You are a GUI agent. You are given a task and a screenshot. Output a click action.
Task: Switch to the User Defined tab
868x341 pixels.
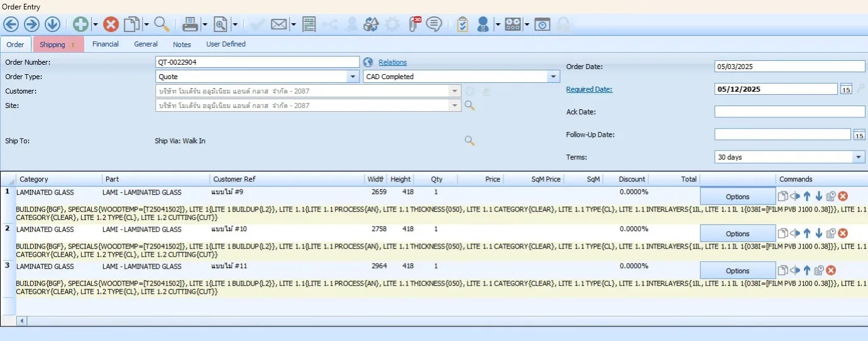(226, 44)
